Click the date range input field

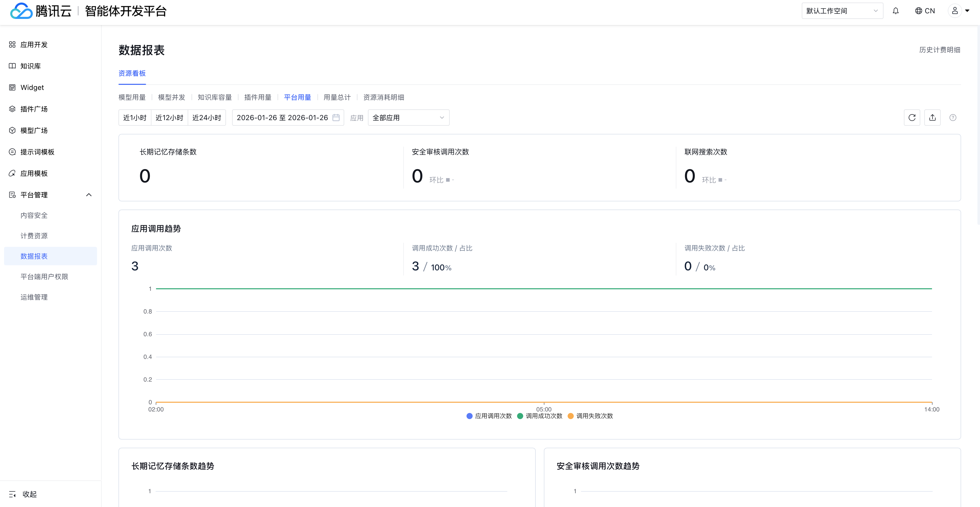pos(282,118)
